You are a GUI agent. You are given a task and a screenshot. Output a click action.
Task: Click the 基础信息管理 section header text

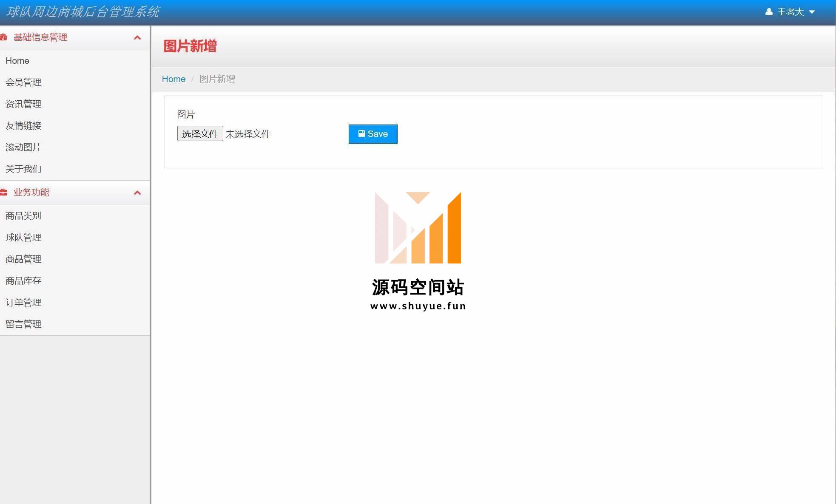(x=40, y=37)
